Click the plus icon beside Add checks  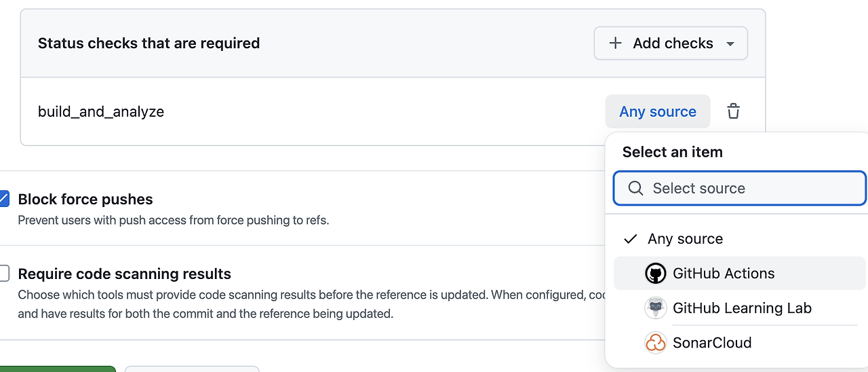pyautogui.click(x=615, y=43)
